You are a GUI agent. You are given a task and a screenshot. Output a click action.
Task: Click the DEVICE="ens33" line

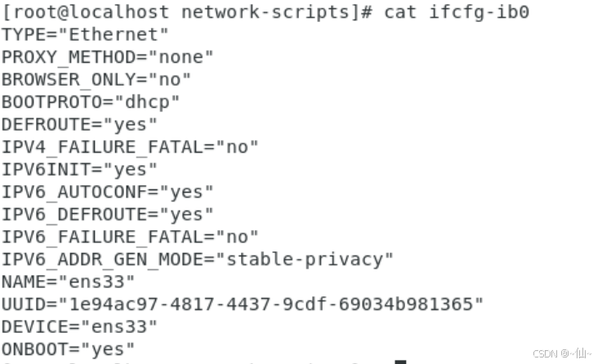[x=79, y=326]
